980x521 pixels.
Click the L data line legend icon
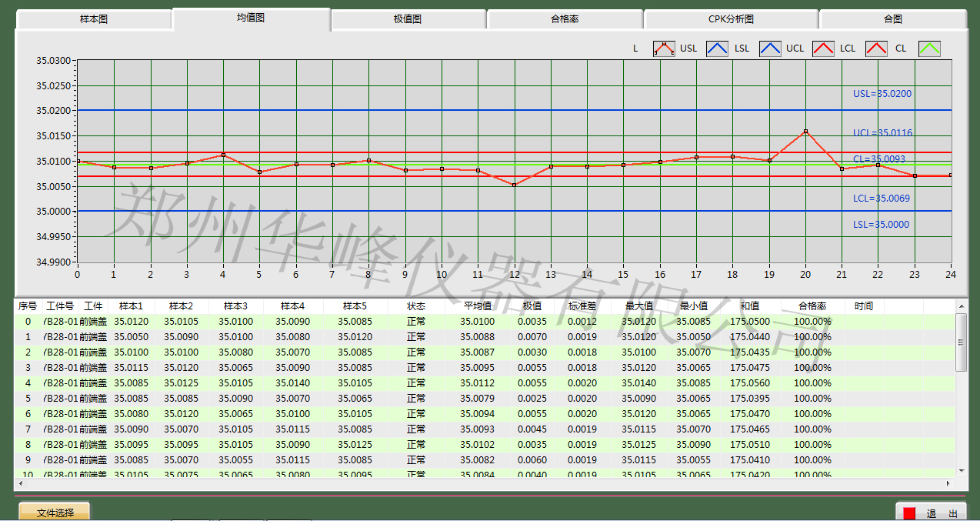tap(664, 48)
